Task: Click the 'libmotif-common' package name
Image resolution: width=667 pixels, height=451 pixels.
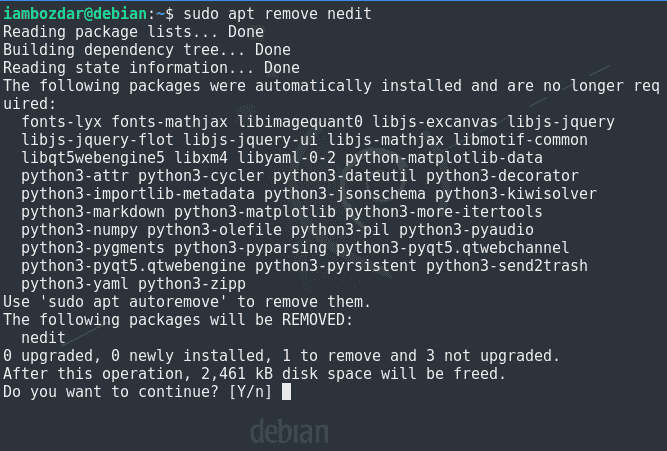Action: point(520,140)
